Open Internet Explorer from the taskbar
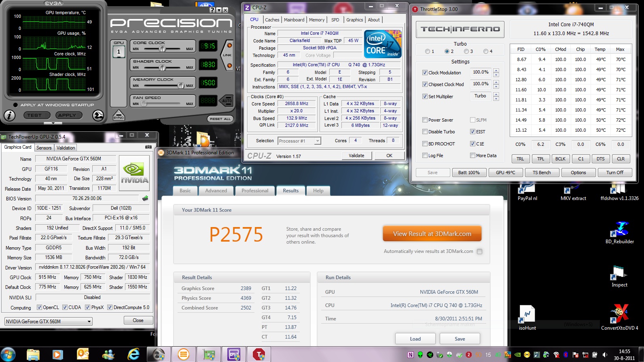 pyautogui.click(x=133, y=355)
